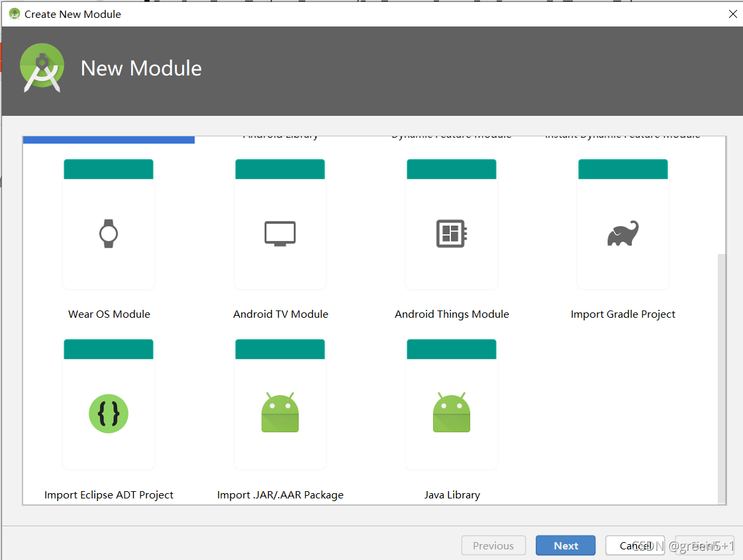
Task: Click the Java Library label
Action: (452, 495)
